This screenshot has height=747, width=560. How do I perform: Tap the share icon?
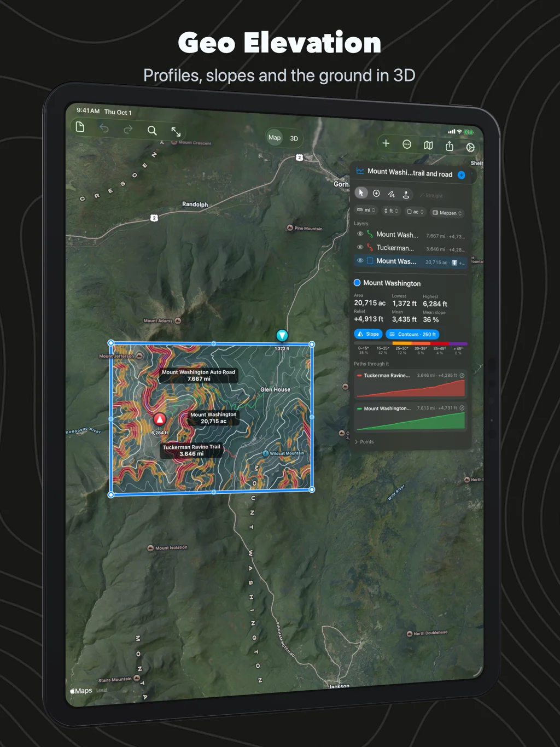450,145
